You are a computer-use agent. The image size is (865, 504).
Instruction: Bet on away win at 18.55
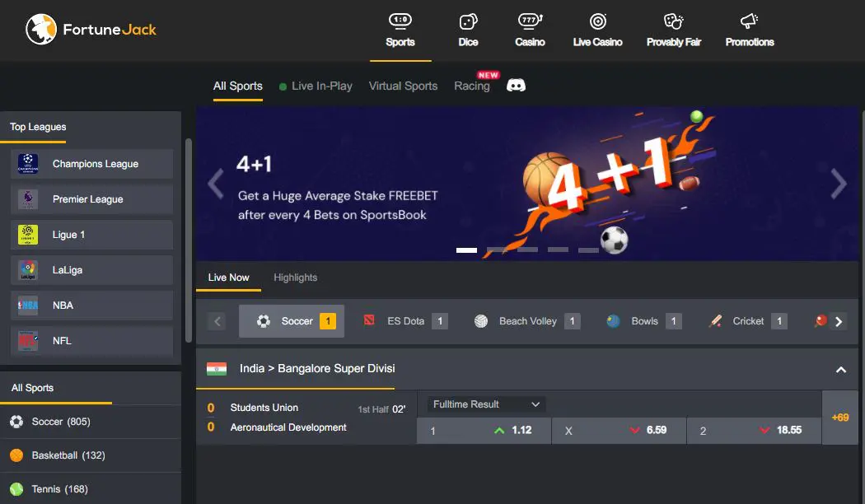[x=754, y=430]
